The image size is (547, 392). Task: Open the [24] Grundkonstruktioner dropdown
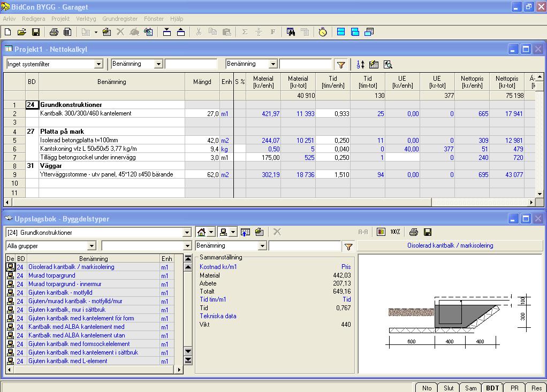point(187,233)
